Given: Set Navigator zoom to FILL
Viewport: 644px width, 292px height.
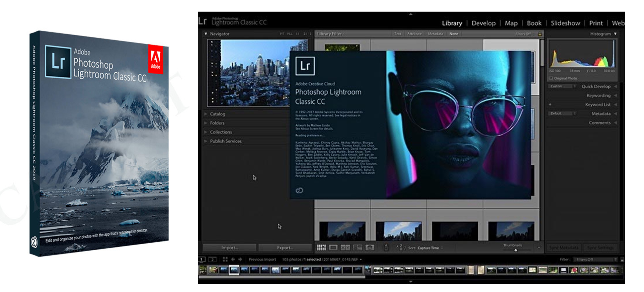Looking at the screenshot, I should coord(290,34).
